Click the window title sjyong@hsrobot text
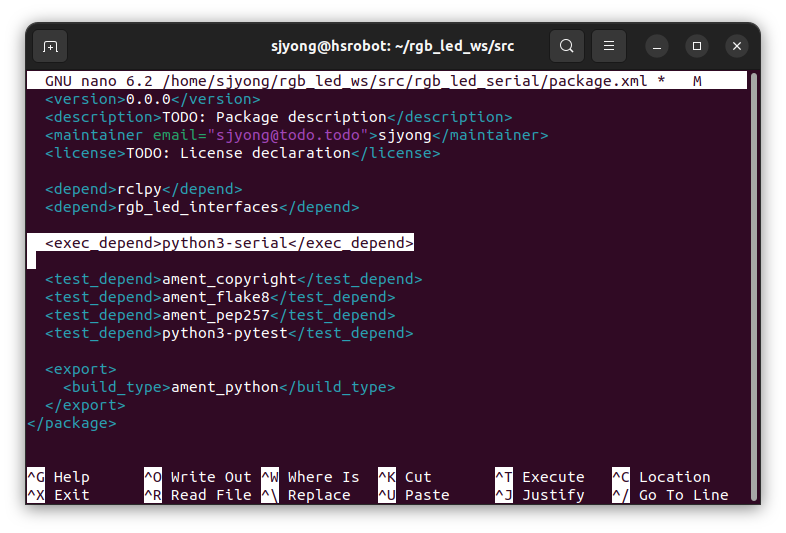Viewport: 786px width, 533px height. [x=331, y=46]
